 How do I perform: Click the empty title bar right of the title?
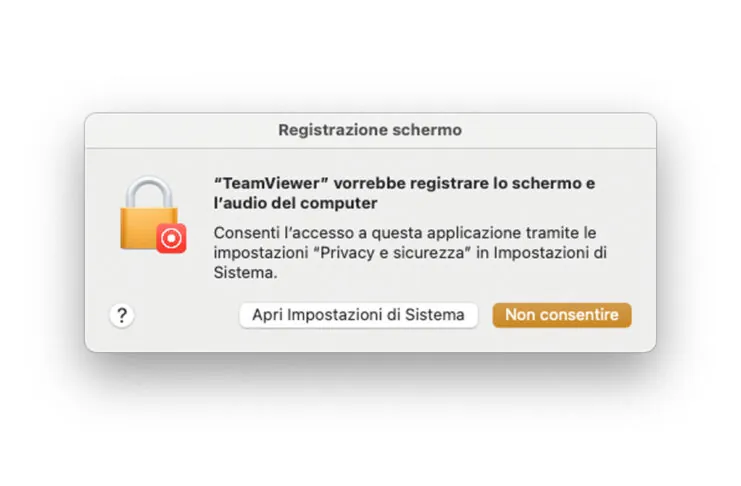pos(560,130)
